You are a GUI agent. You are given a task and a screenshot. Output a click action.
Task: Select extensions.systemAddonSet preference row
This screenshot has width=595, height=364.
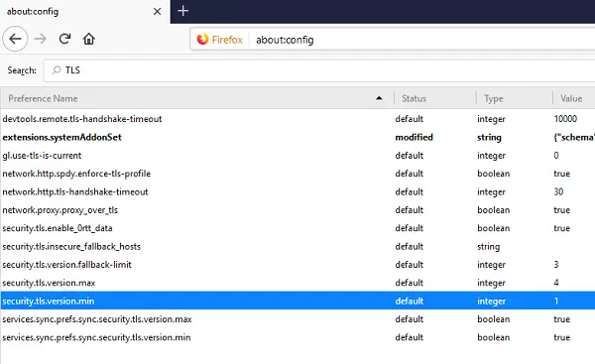tap(297, 137)
